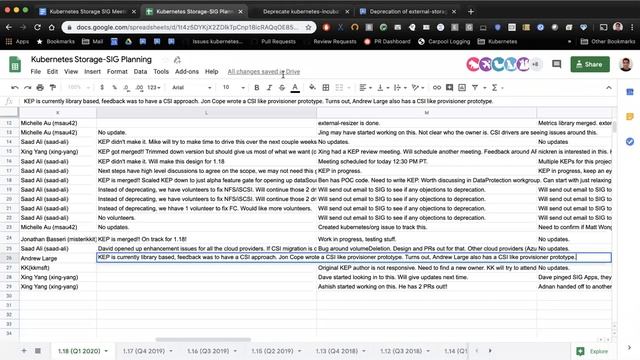Insert link via chain icon

coord(437,87)
